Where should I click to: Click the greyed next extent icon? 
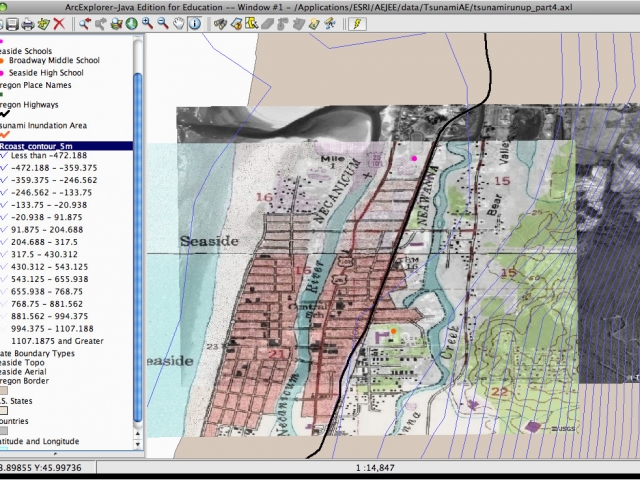pos(100,24)
